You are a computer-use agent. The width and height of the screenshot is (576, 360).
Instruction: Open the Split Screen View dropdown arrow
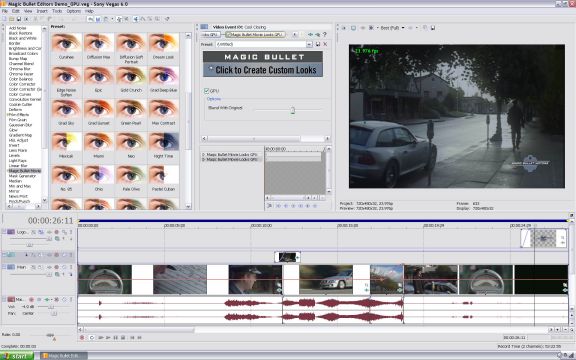coord(377,28)
